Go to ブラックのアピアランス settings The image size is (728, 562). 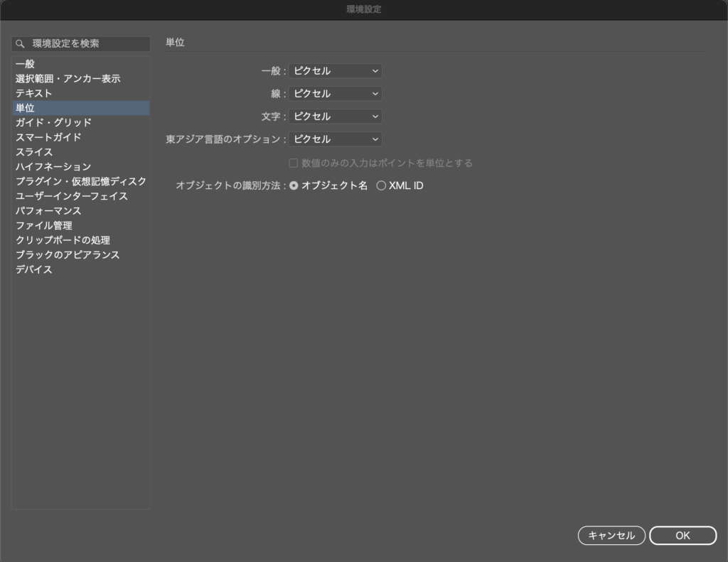[x=68, y=255]
